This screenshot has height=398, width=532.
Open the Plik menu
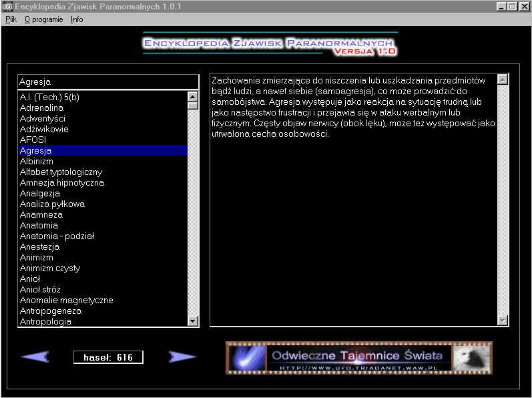point(11,19)
